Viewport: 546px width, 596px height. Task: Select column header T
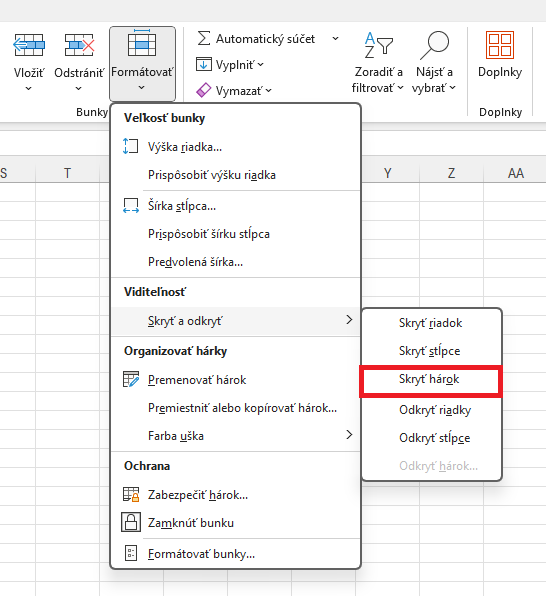coord(67,173)
